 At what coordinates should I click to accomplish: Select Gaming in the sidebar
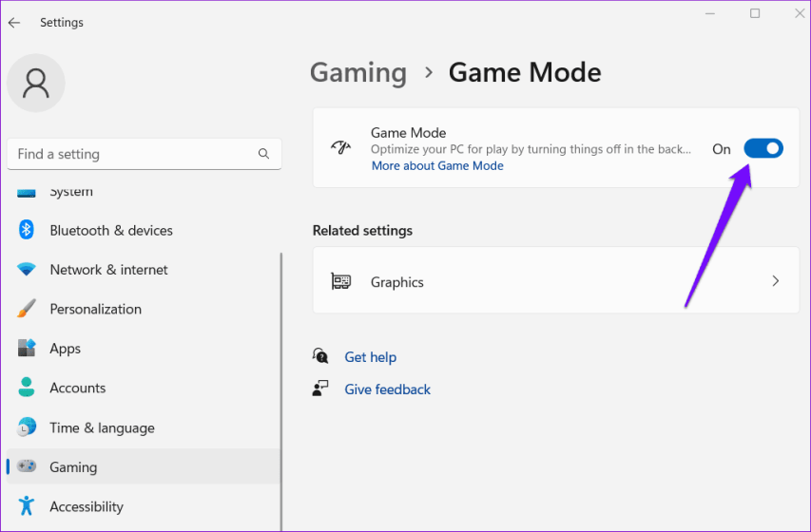click(73, 467)
